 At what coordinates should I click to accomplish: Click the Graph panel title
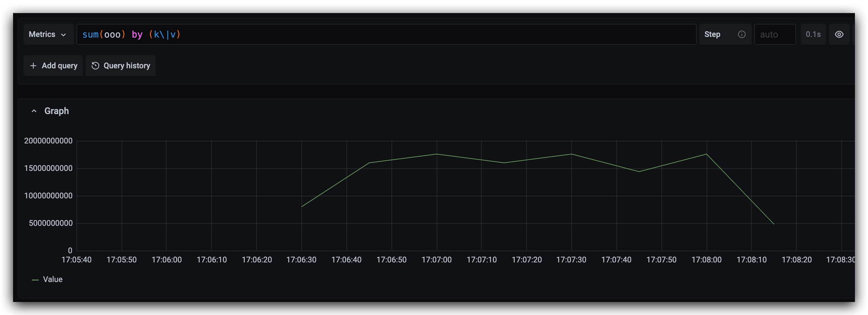pos(57,111)
